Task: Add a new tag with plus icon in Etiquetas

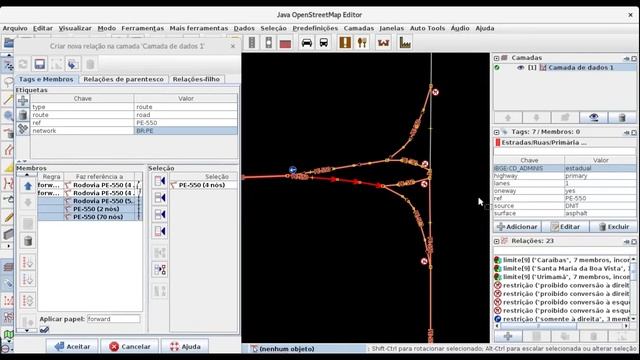Action: pyautogui.click(x=23, y=100)
